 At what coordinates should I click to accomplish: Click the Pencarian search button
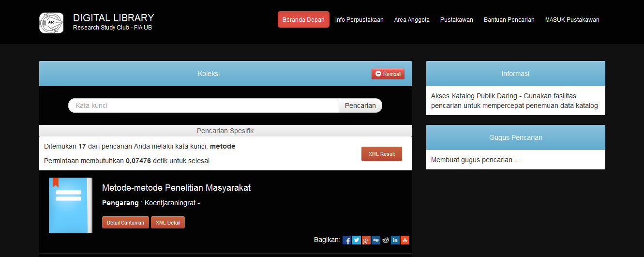point(360,106)
